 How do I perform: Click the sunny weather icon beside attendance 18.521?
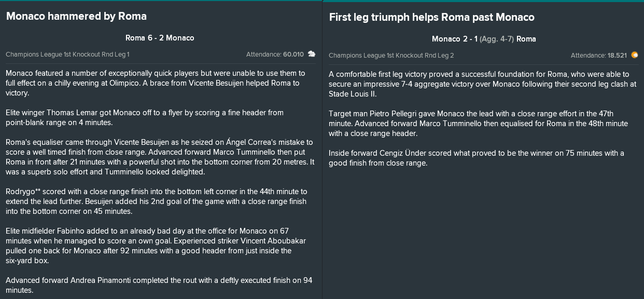(635, 55)
